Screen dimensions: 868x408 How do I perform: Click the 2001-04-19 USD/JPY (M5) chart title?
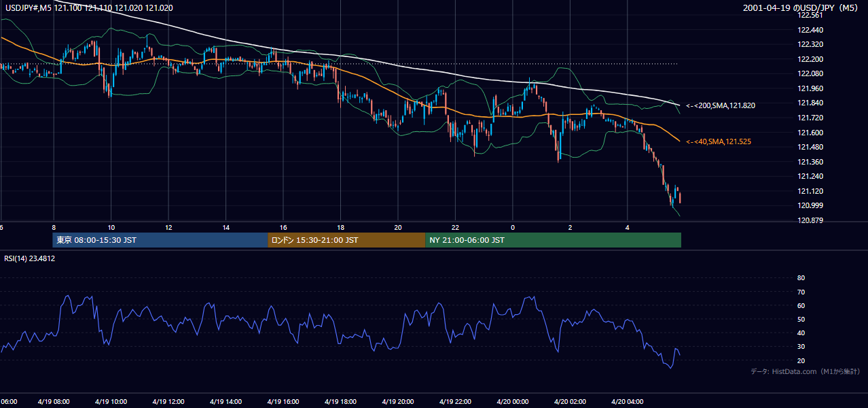[x=801, y=8]
